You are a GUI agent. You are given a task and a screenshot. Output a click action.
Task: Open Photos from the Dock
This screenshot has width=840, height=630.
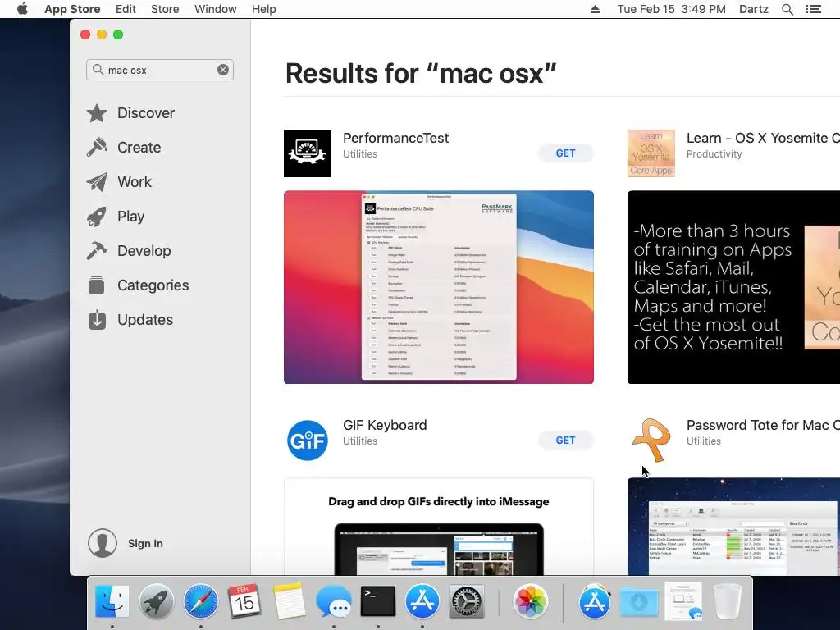[531, 601]
